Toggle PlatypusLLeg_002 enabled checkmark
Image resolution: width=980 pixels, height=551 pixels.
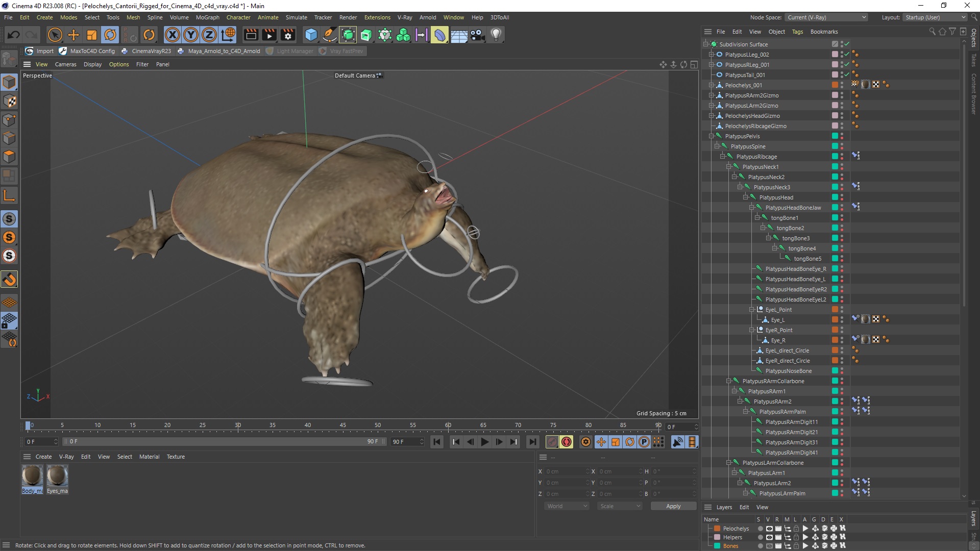847,55
